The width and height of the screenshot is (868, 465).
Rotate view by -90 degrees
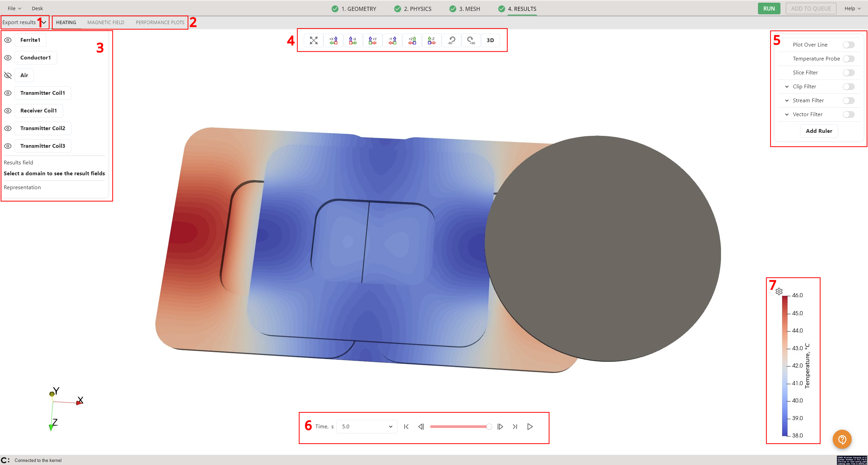pos(451,40)
